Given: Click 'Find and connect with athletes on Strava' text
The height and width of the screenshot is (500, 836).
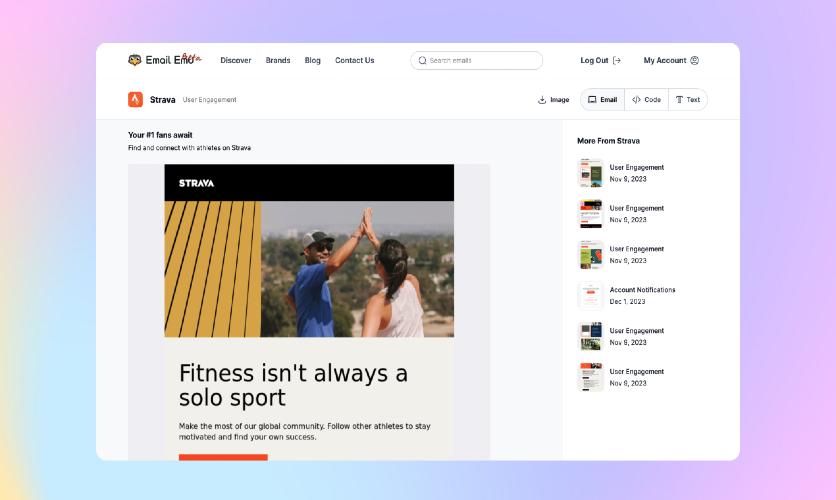Looking at the screenshot, I should point(189,148).
